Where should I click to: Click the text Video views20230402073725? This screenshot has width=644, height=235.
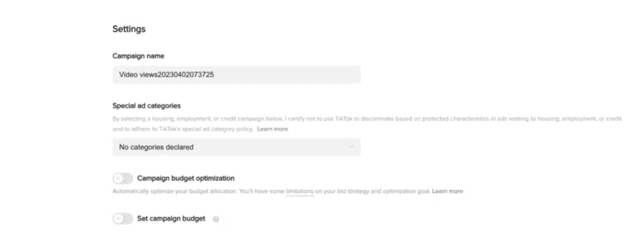click(x=166, y=75)
